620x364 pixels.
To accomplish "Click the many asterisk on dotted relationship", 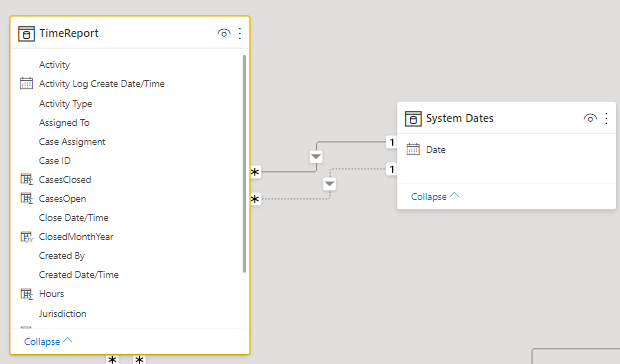I will pyautogui.click(x=255, y=199).
